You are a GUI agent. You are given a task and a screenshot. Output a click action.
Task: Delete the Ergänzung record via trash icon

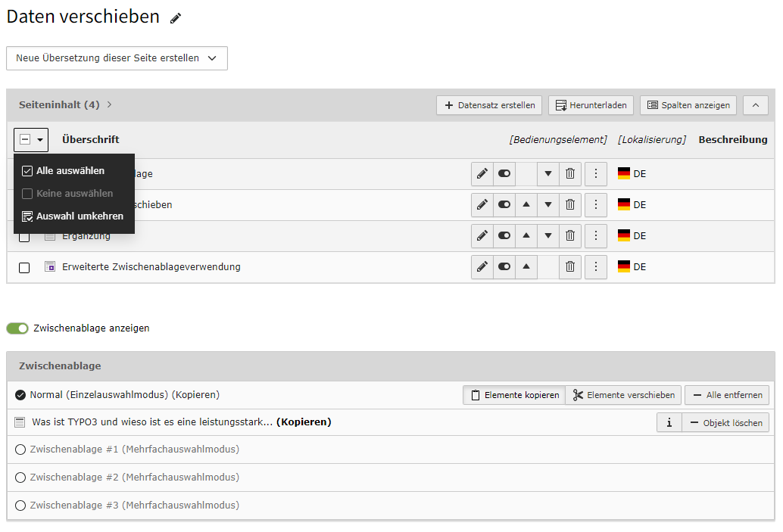click(570, 235)
